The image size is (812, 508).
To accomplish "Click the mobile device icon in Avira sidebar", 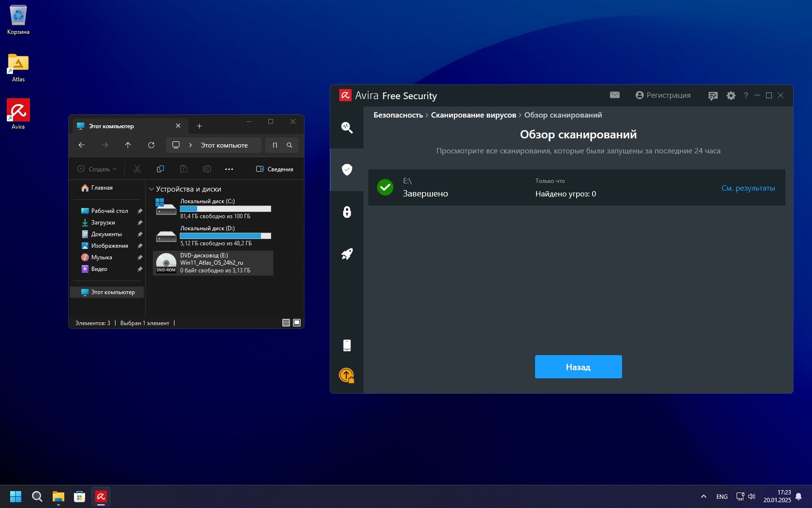I will (347, 345).
